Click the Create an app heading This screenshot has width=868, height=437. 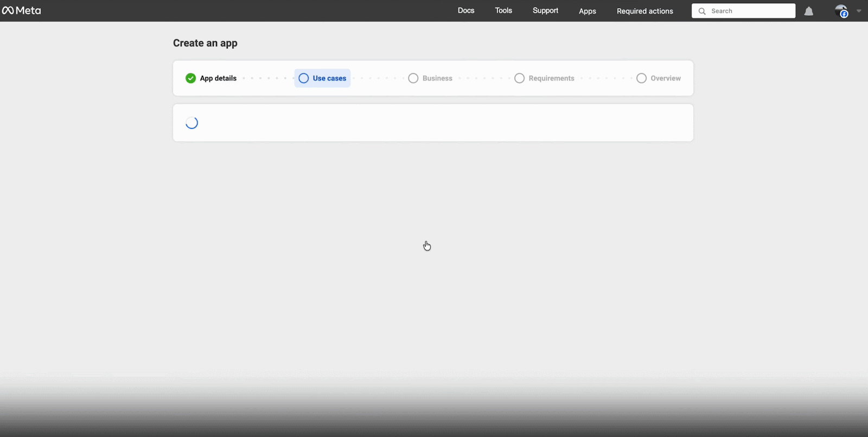[205, 43]
